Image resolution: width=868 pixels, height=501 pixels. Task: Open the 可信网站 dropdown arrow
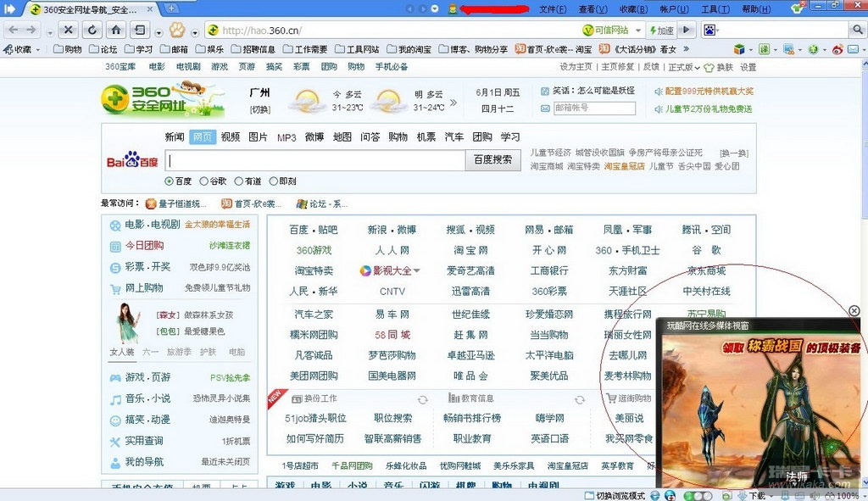638,31
